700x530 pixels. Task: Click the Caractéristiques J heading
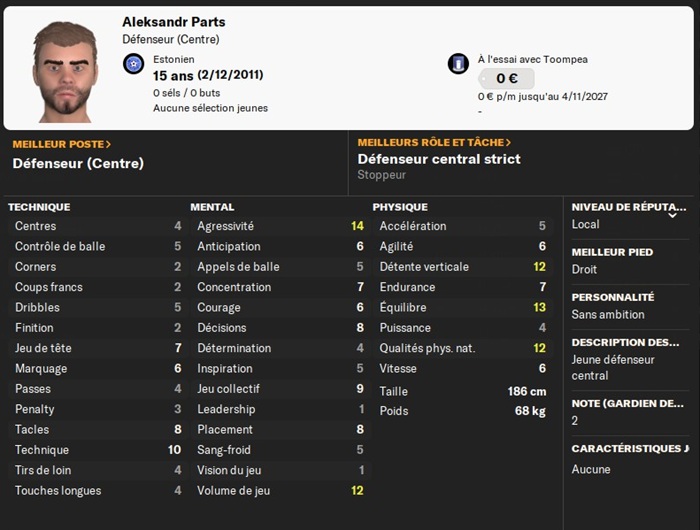(x=629, y=449)
